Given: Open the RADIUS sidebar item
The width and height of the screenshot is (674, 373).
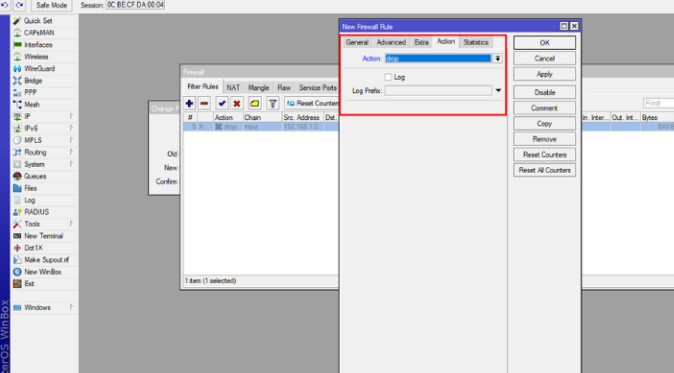Looking at the screenshot, I should (36, 212).
